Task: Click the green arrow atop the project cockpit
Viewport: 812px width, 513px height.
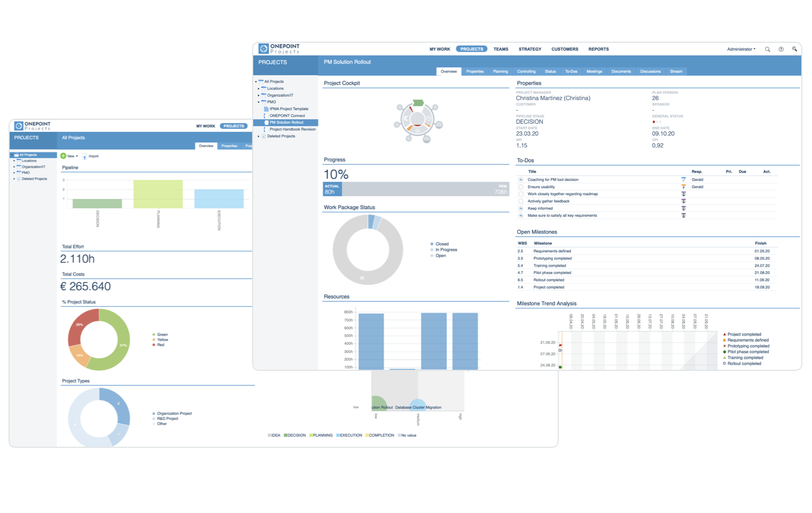Action: click(418, 103)
